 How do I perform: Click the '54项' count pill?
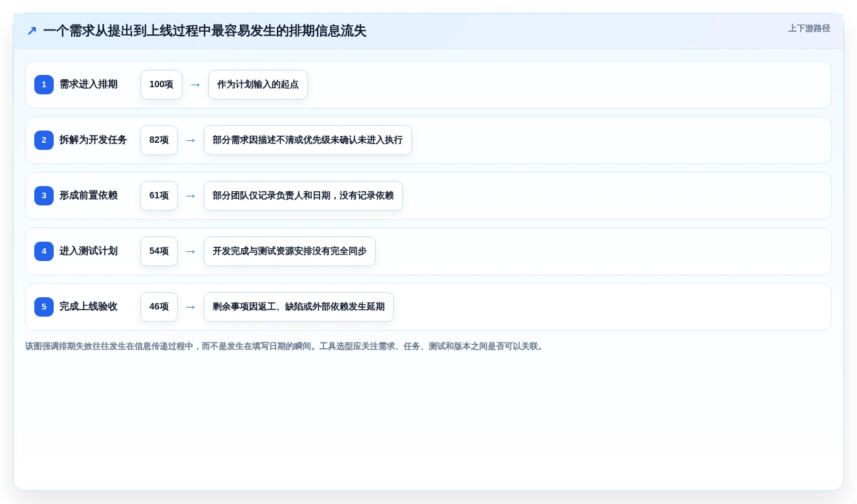tap(159, 251)
